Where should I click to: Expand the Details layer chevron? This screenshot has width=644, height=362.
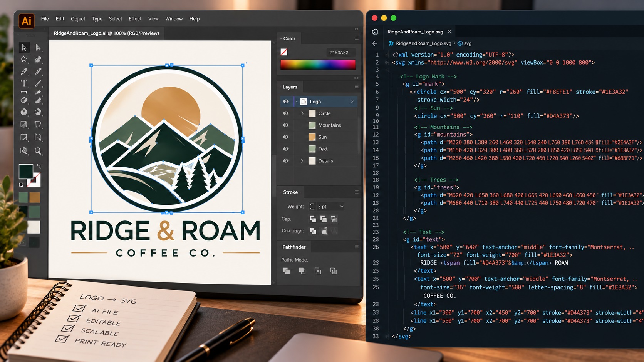(302, 161)
